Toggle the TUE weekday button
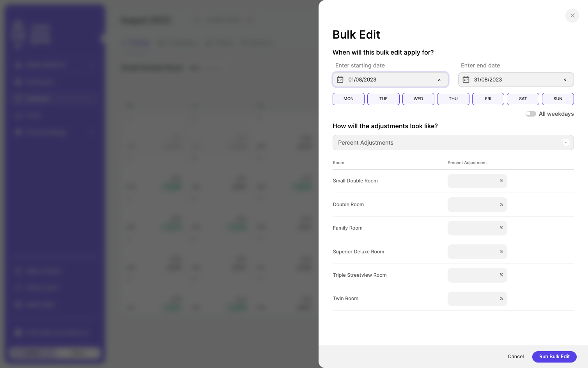The image size is (588, 368). (383, 99)
